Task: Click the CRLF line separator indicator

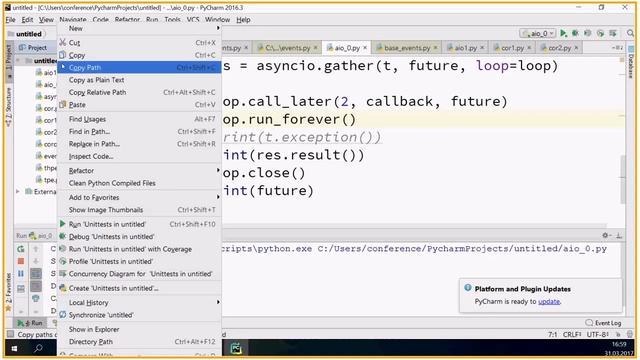Action: tap(571, 334)
